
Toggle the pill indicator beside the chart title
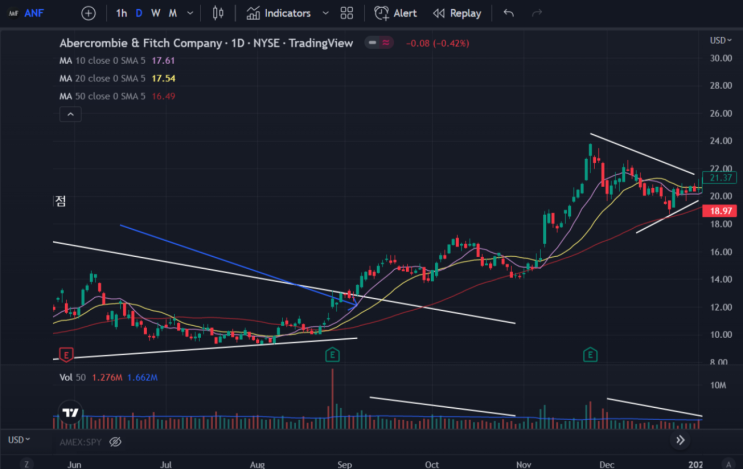point(379,43)
